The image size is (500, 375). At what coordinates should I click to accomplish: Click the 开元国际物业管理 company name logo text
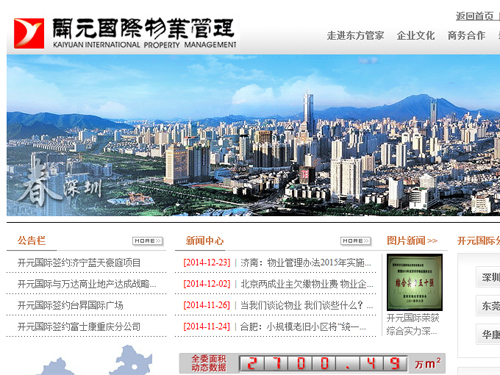144,33
